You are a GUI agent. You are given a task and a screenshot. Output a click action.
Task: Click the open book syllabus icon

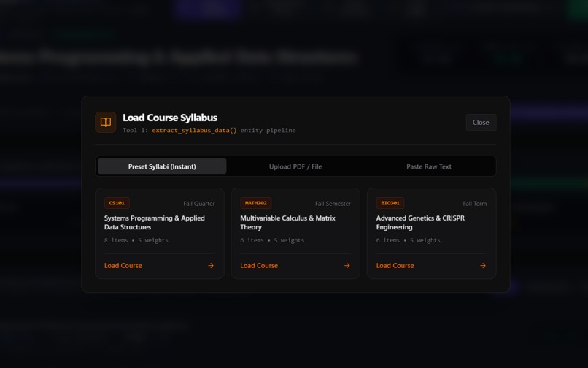(x=105, y=122)
